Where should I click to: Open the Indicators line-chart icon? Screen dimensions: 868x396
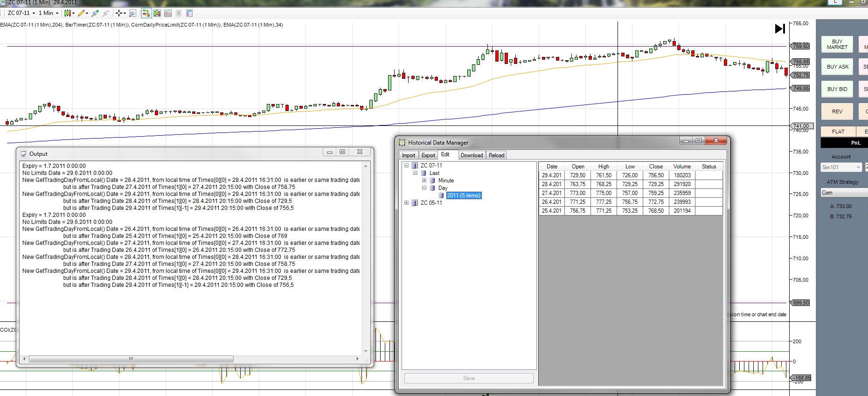click(x=168, y=13)
